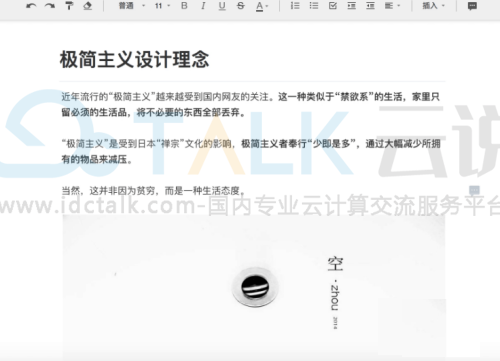Click the paragraph starting with 近年流行的
This screenshot has width=500, height=361.
pyautogui.click(x=251, y=104)
